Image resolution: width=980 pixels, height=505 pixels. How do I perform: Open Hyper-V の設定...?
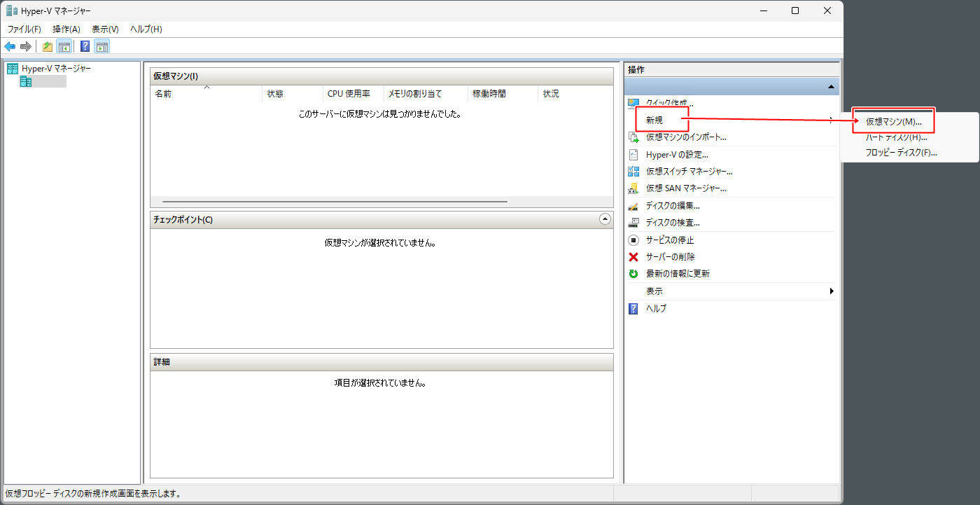pyautogui.click(x=677, y=155)
